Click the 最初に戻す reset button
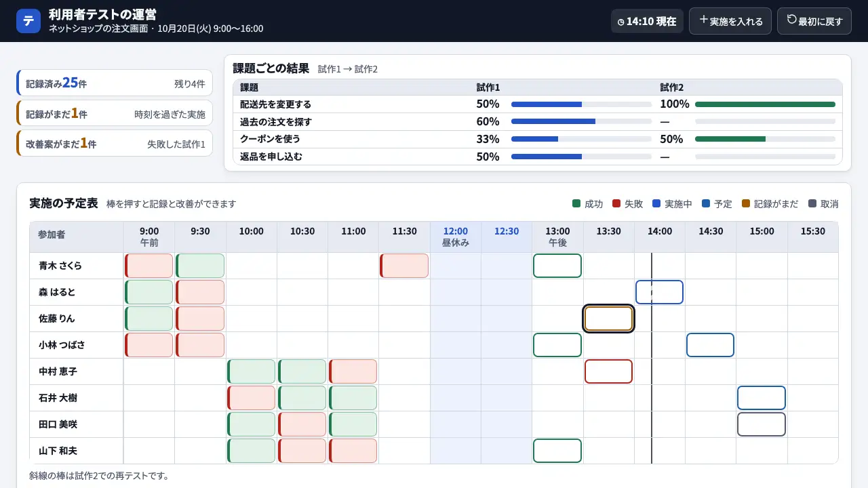Image resolution: width=868 pixels, height=488 pixels. [814, 21]
